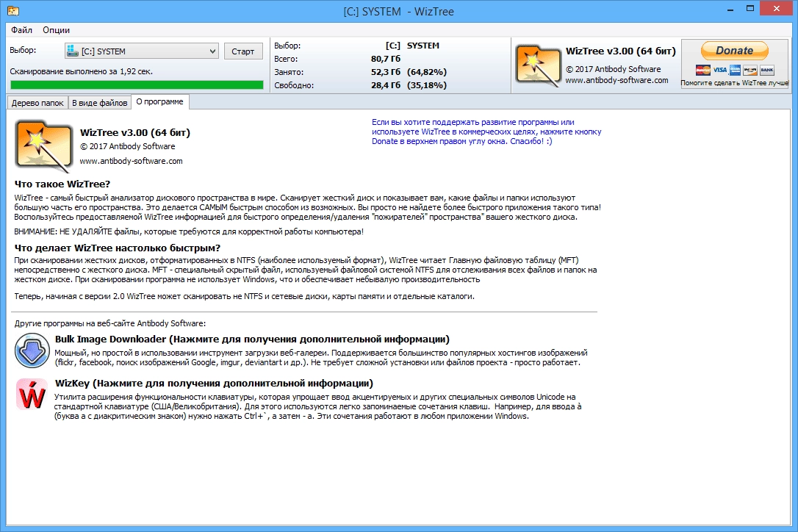Click the ВНИМАНИЕ warning line

click(189, 231)
